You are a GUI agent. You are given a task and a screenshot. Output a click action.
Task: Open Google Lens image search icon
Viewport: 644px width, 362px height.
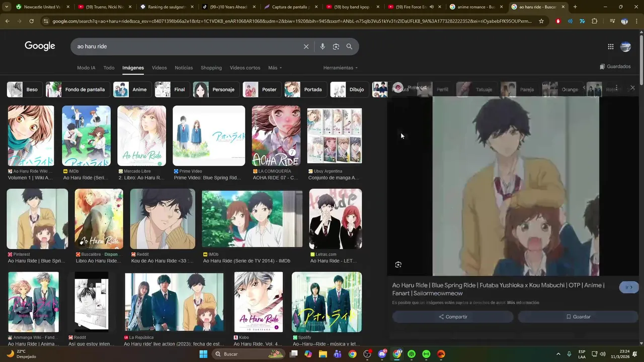(336, 46)
